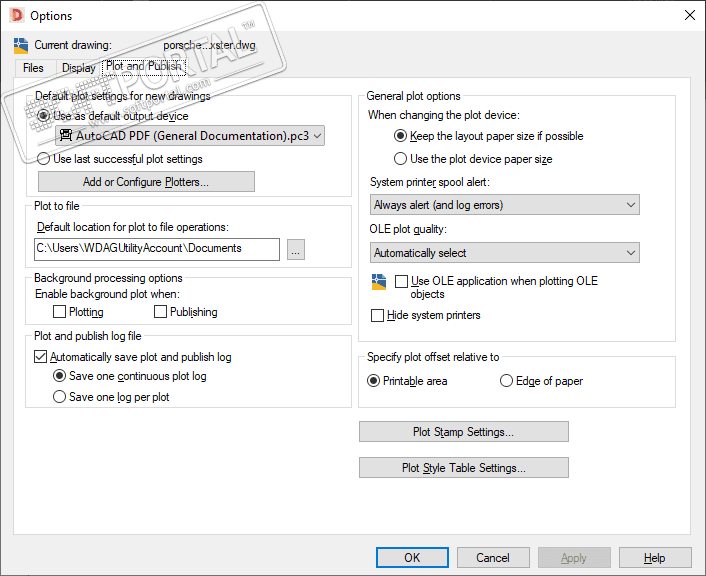
Task: Click the drawing icon beside OLE application option
Action: [378, 281]
